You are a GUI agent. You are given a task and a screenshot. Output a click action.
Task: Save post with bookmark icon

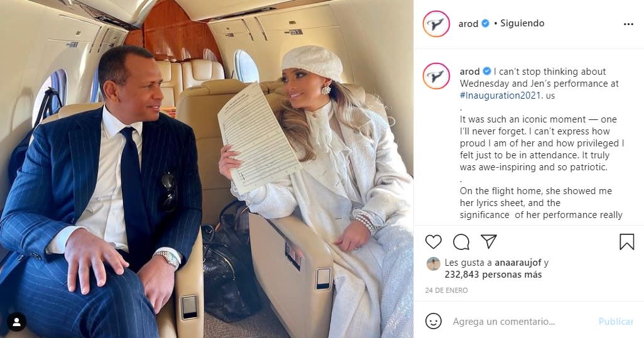point(627,242)
